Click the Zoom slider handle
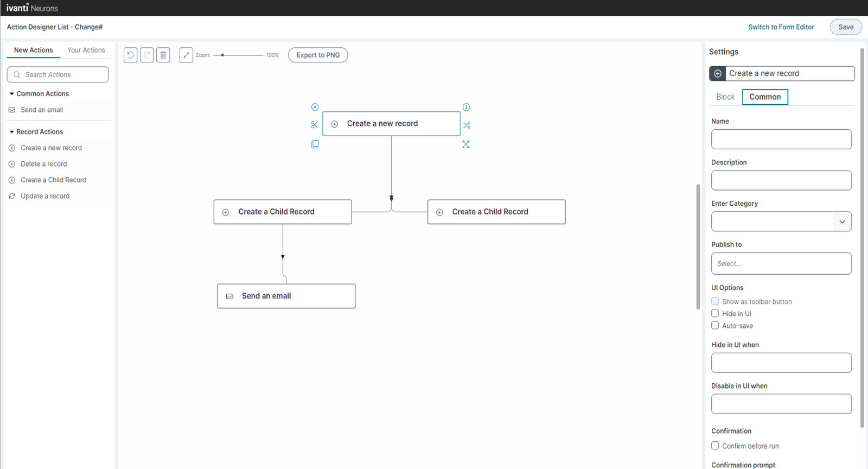 (x=222, y=55)
